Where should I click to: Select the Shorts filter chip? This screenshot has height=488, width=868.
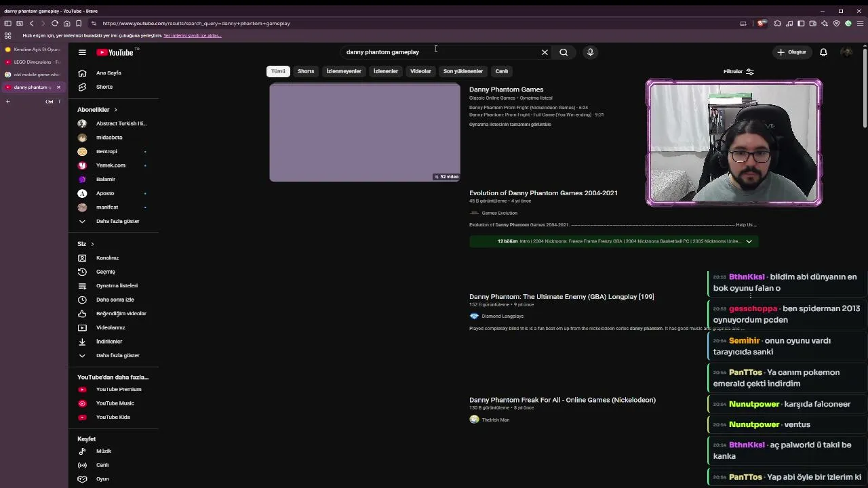(306, 71)
